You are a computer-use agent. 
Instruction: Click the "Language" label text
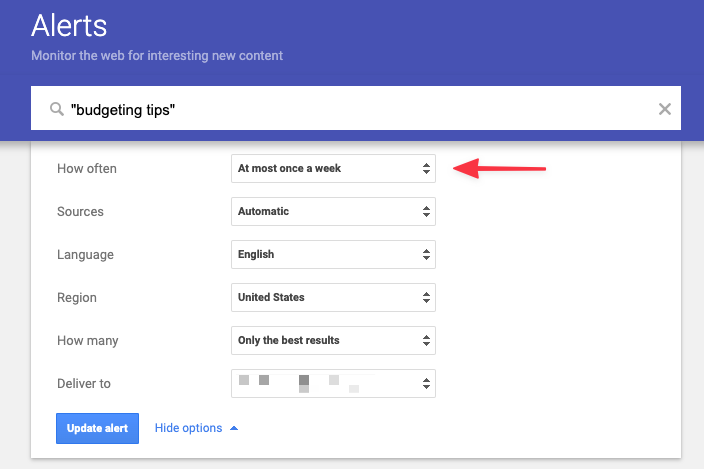click(x=85, y=255)
